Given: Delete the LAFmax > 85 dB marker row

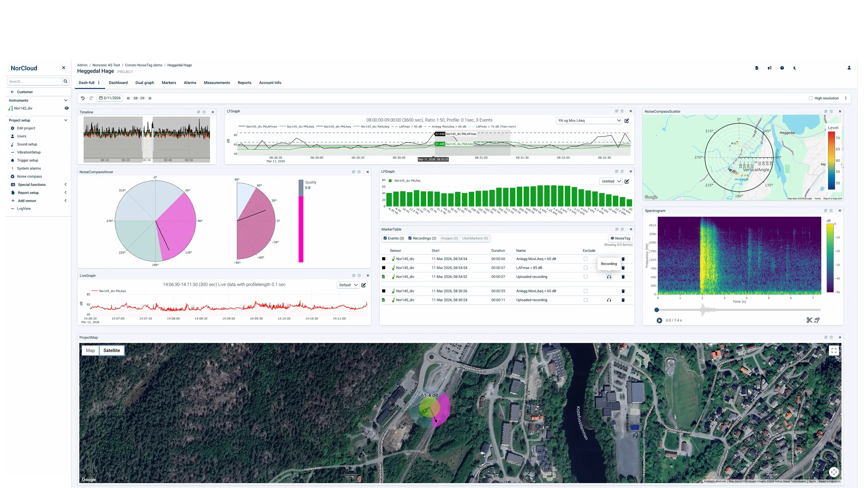Looking at the screenshot, I should point(623,268).
